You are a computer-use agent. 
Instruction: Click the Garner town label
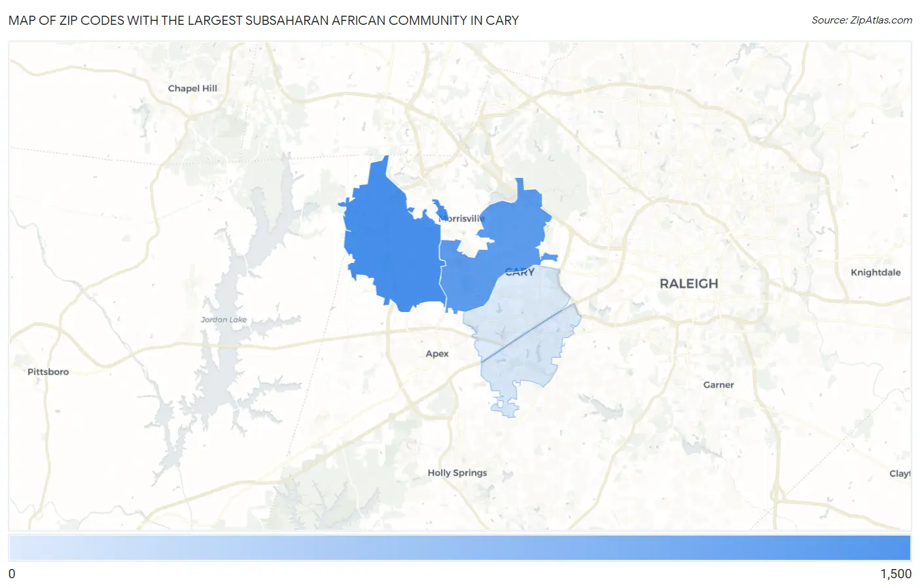click(718, 385)
